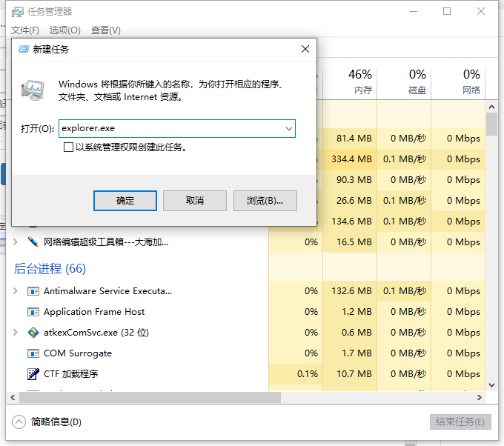The image size is (504, 446).
Task: Click the 134.6 MB memory cell
Action: click(350, 222)
